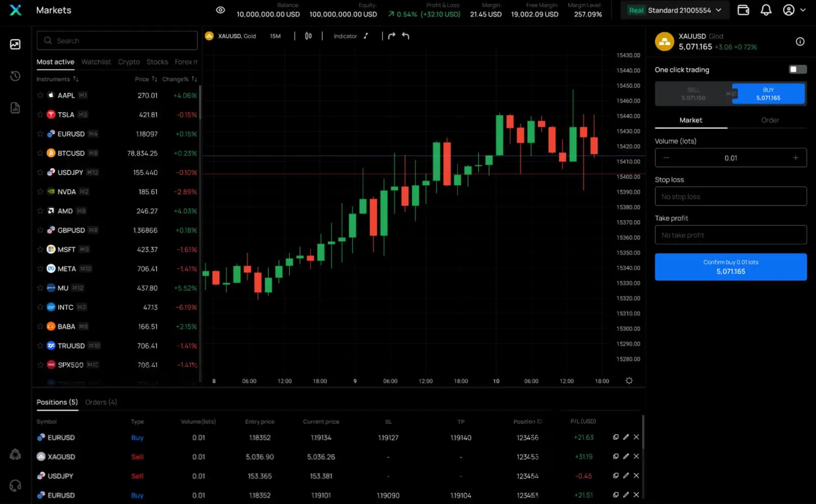Open chart settings gear icon
The height and width of the screenshot is (504, 816).
[629, 381]
